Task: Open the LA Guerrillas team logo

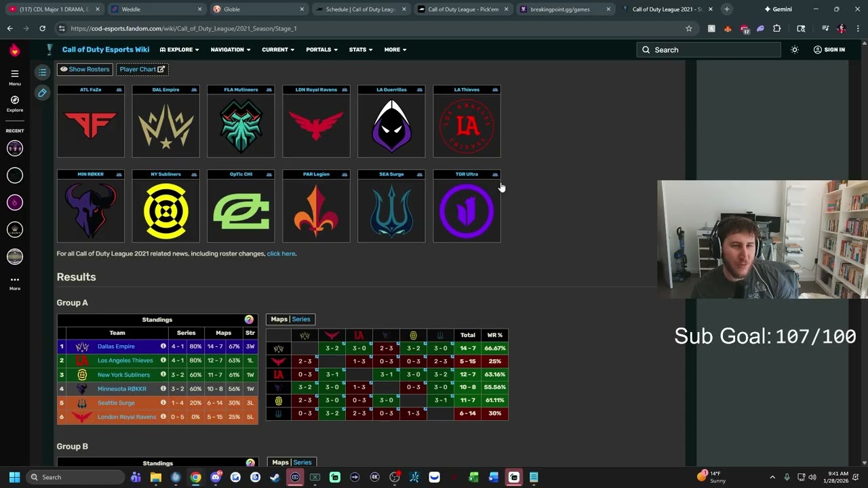Action: (x=391, y=125)
